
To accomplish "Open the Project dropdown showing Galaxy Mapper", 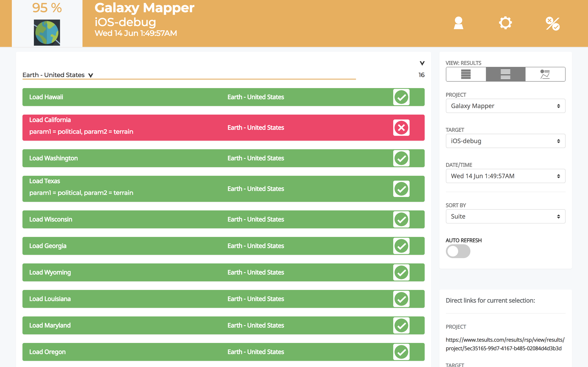I will pos(505,106).
